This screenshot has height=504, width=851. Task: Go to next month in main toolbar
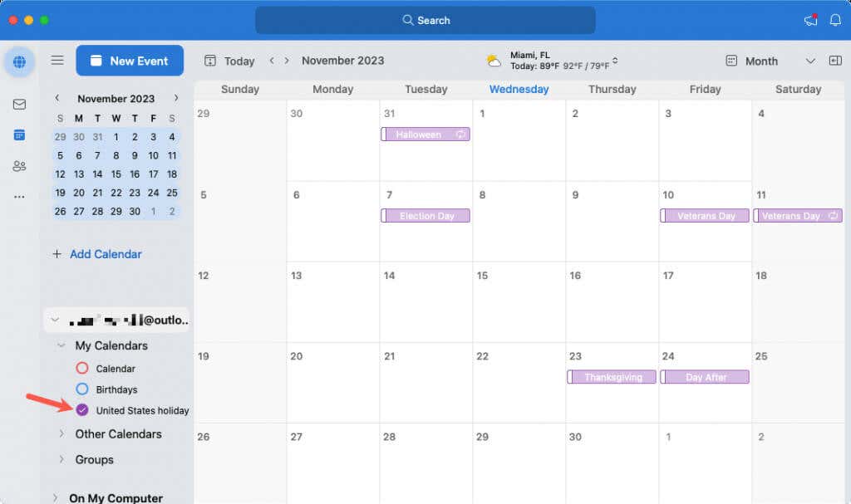click(x=287, y=61)
